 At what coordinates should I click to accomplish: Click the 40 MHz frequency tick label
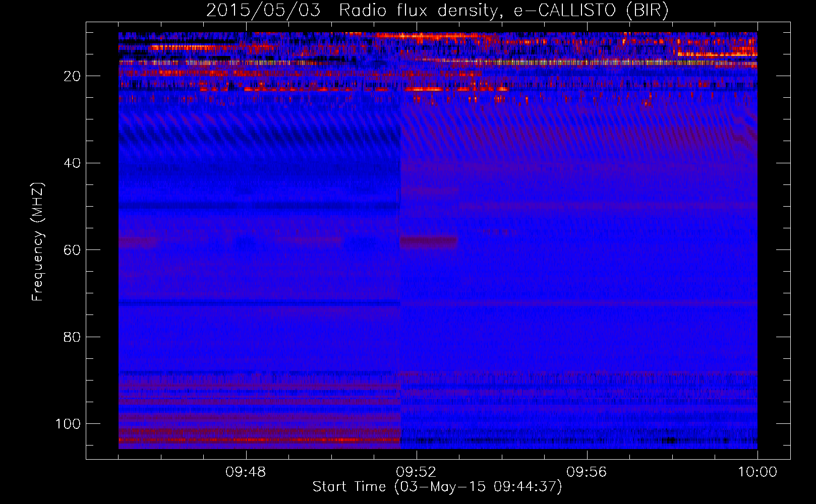(72, 163)
